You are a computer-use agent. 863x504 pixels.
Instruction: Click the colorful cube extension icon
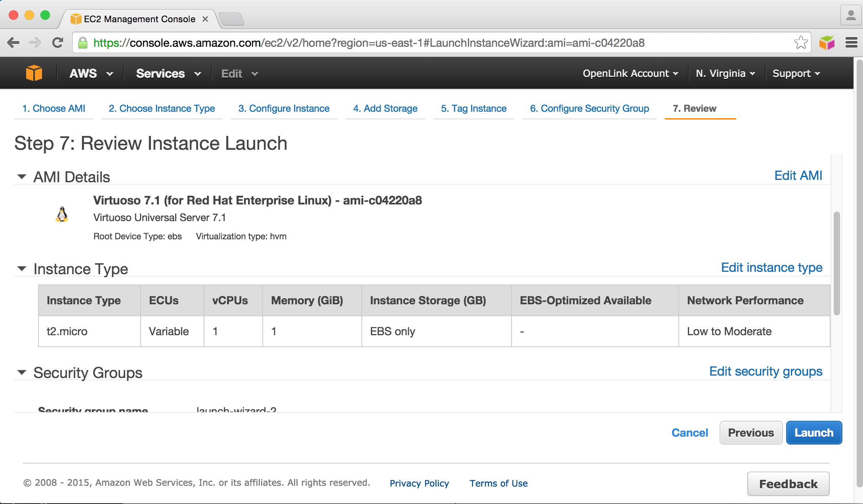827,42
